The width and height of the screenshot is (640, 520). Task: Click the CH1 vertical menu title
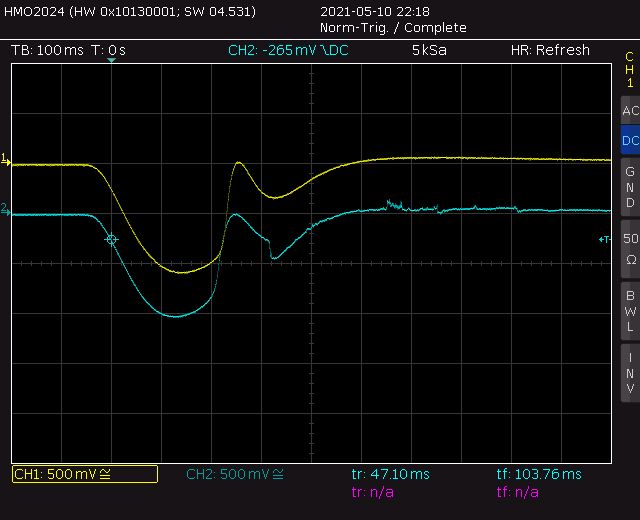pos(630,70)
